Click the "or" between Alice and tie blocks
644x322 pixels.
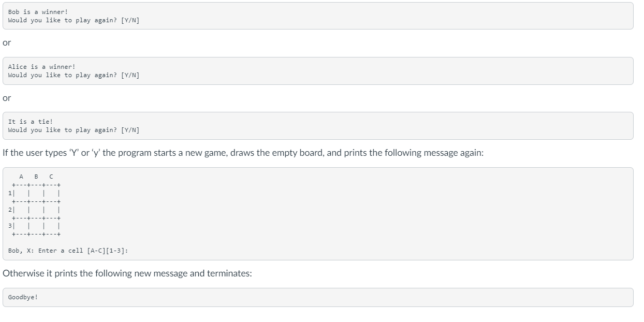click(7, 98)
